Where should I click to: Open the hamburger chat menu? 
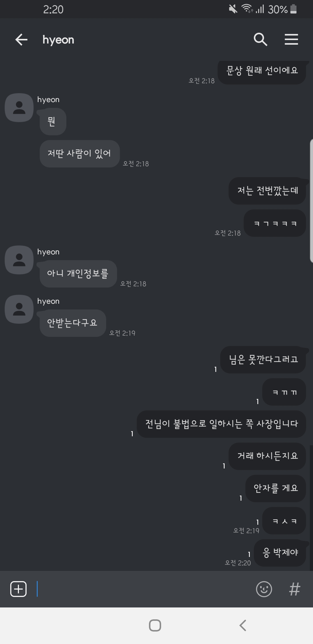(291, 39)
